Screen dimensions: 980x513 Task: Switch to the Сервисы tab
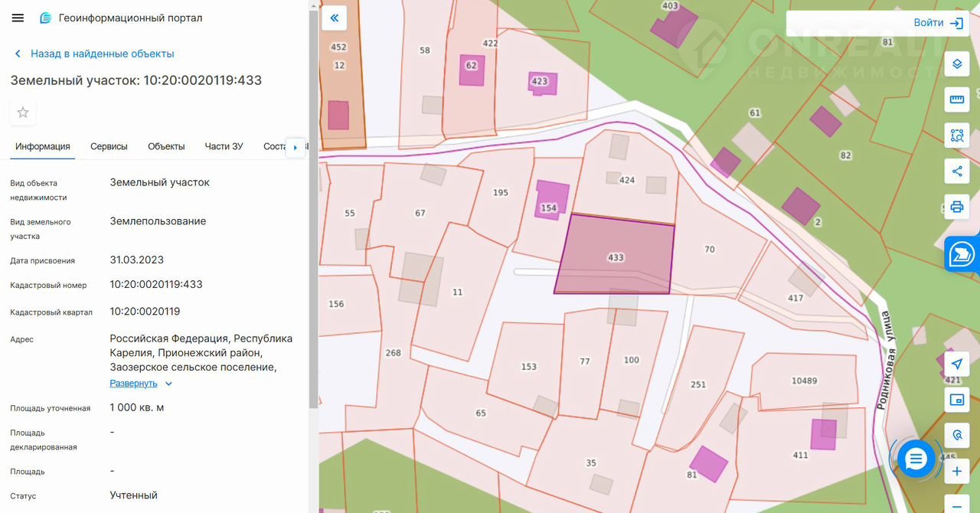pos(109,146)
